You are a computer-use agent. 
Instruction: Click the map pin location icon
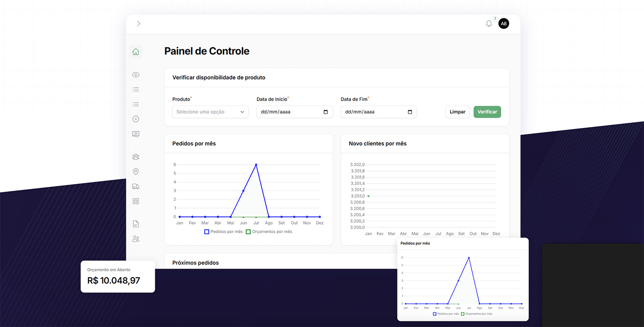(136, 172)
